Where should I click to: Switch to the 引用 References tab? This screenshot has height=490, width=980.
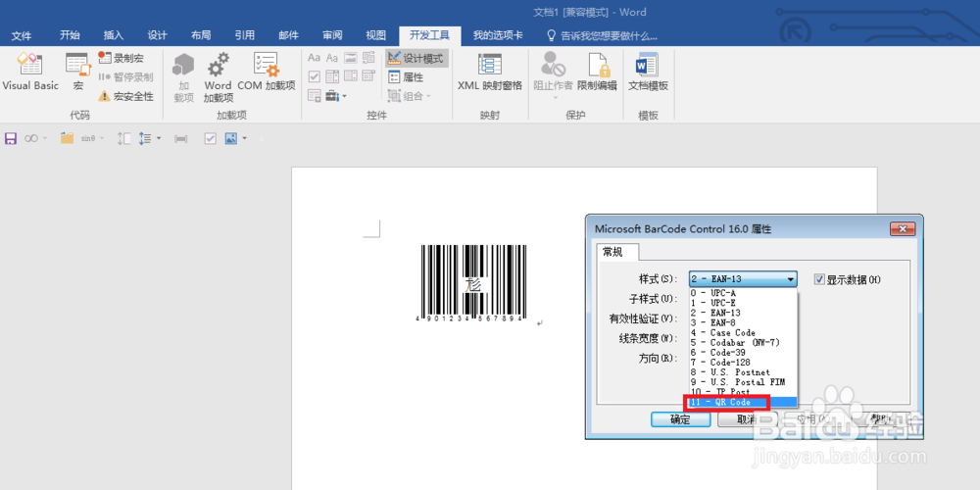(244, 35)
